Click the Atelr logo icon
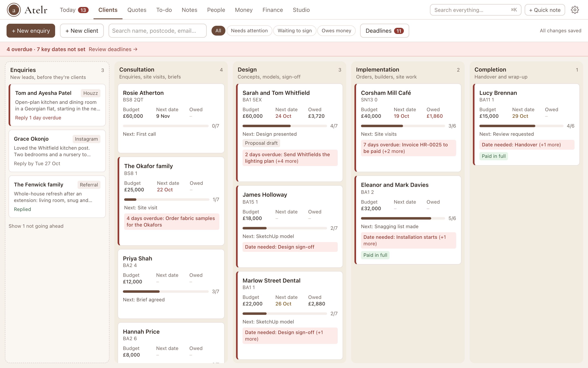The image size is (588, 368). pos(14,10)
